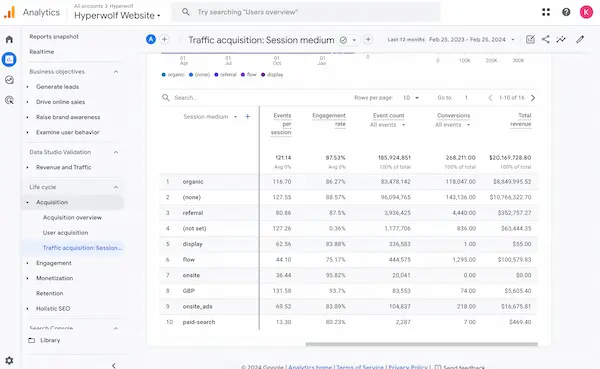Click the table search magnifier icon
The image size is (600, 369).
[166, 98]
